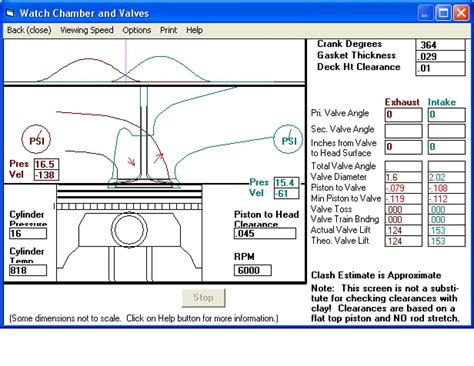Select the Deck Ht Clearance field .01
The width and height of the screenshot is (474, 366).
440,68
